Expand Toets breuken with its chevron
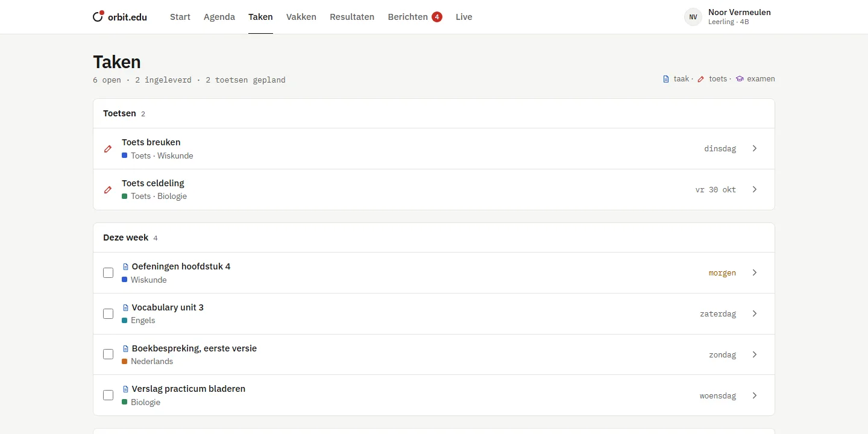This screenshot has height=434, width=868. pos(755,148)
